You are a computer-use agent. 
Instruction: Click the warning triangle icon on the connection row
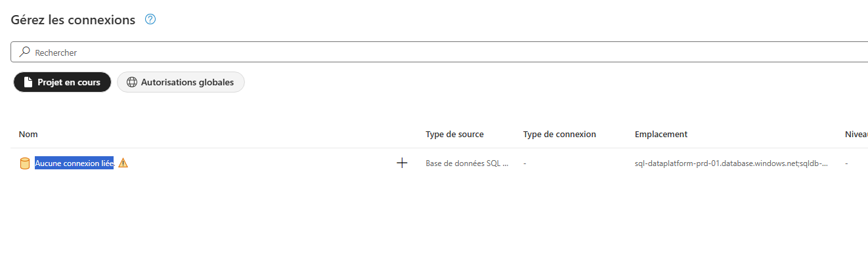pyautogui.click(x=123, y=163)
